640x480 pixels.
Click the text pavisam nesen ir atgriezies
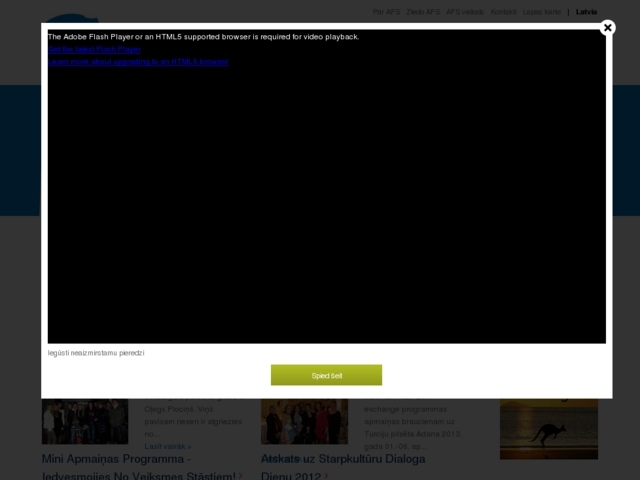tap(193, 421)
